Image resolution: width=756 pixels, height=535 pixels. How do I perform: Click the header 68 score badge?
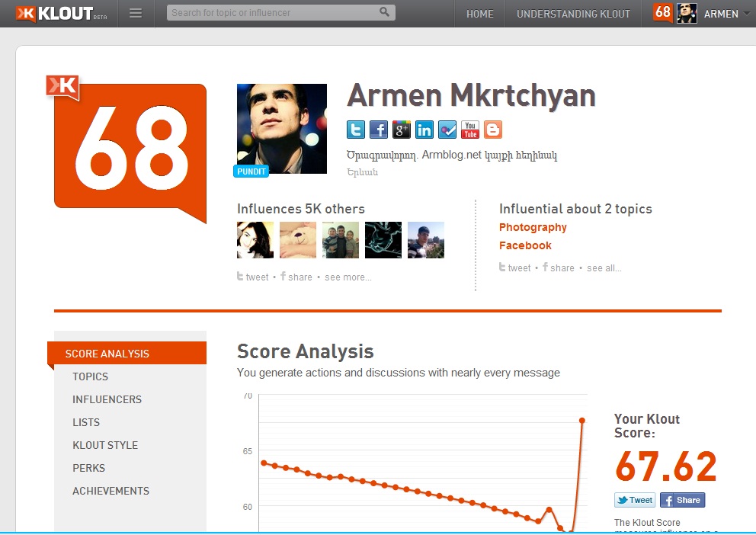coord(663,12)
